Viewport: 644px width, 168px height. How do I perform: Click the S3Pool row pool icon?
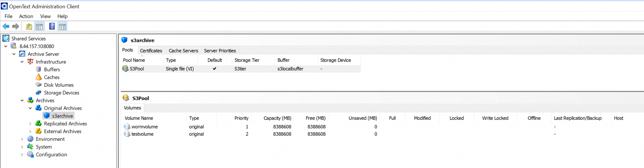125,69
